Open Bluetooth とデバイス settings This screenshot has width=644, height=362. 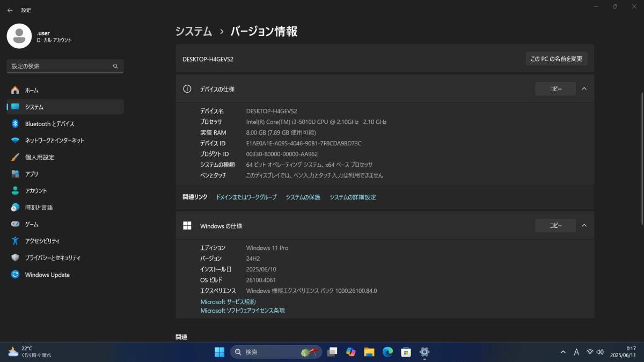[x=49, y=124]
